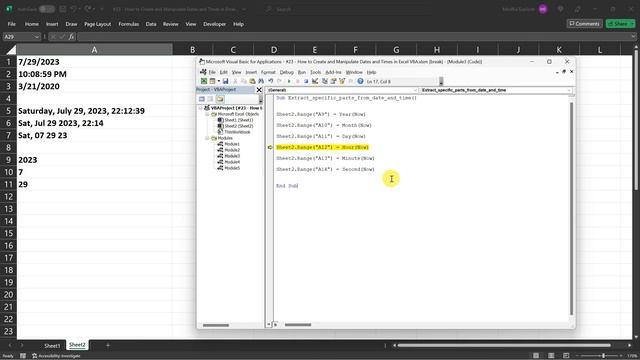Open Properties Window icon in VBA toolbar

click(333, 81)
